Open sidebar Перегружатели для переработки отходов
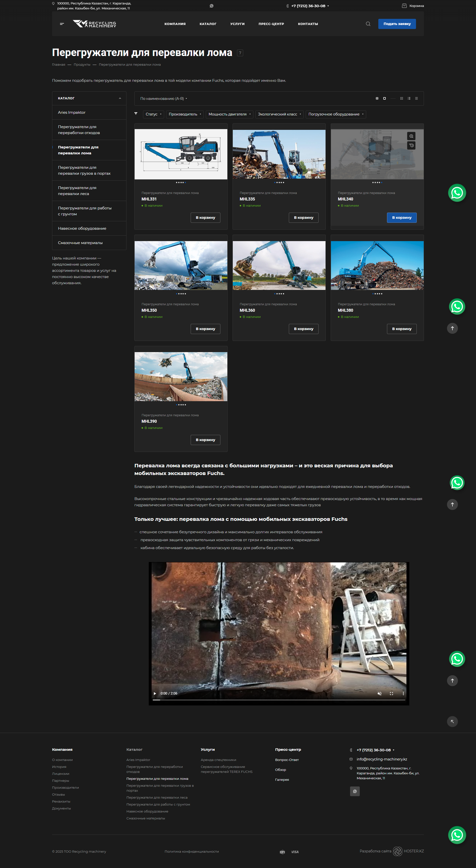Screen dimensions: 476x868 (89, 130)
